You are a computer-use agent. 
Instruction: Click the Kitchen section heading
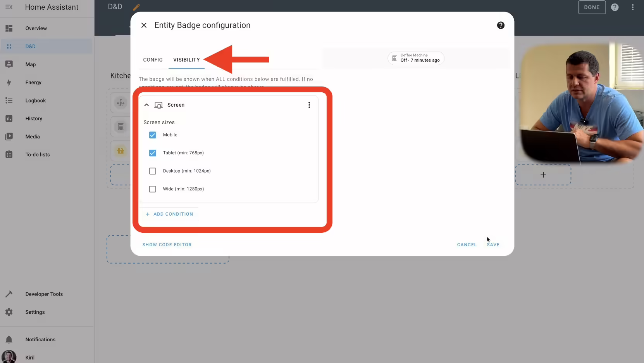coord(120,76)
